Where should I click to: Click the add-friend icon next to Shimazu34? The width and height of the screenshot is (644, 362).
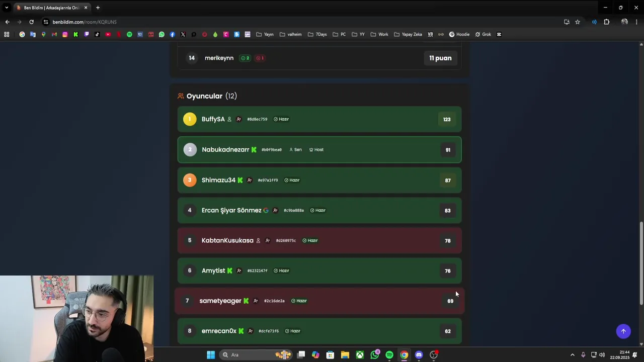(249, 180)
